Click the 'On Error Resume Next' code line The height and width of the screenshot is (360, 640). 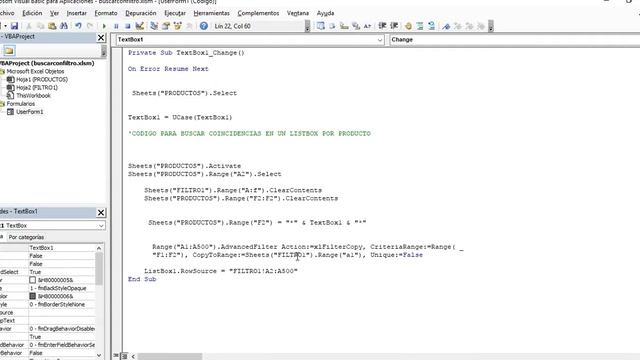pos(168,69)
